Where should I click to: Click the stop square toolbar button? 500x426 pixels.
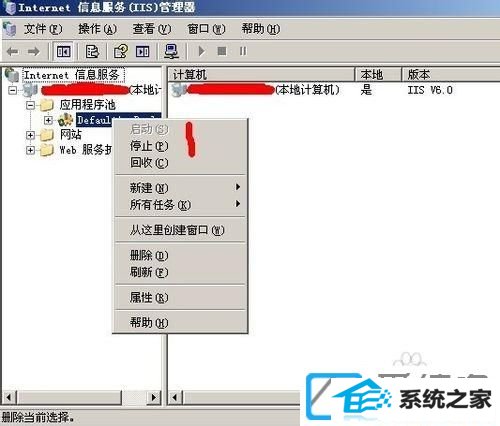(222, 51)
